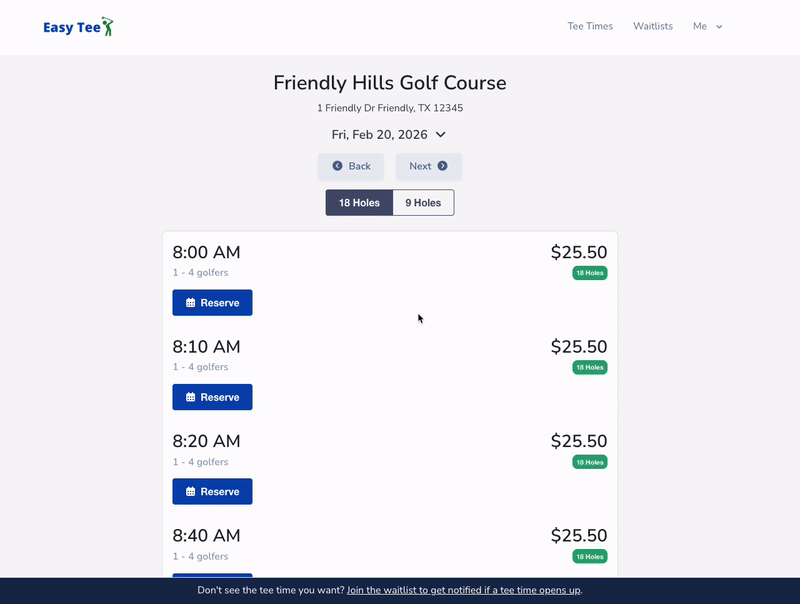The image size is (800, 604).
Task: Click the calendar icon on the 8:20 AM Reserve button
Action: (x=189, y=491)
